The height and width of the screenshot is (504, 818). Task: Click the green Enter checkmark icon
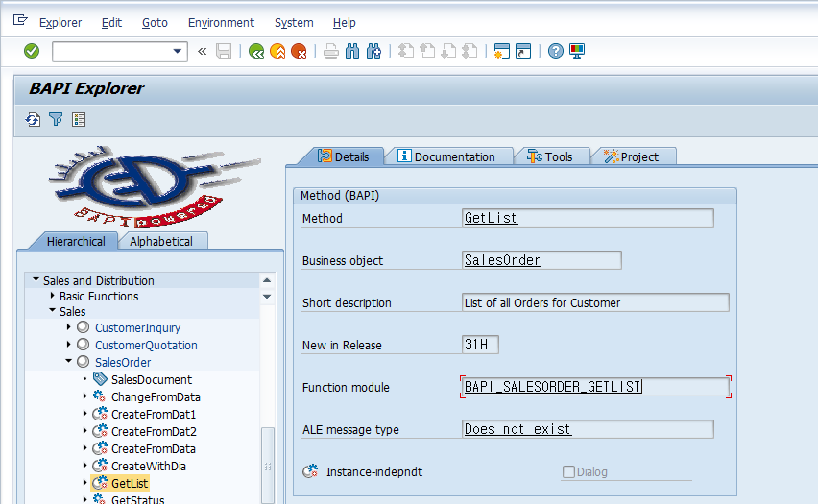(32, 51)
